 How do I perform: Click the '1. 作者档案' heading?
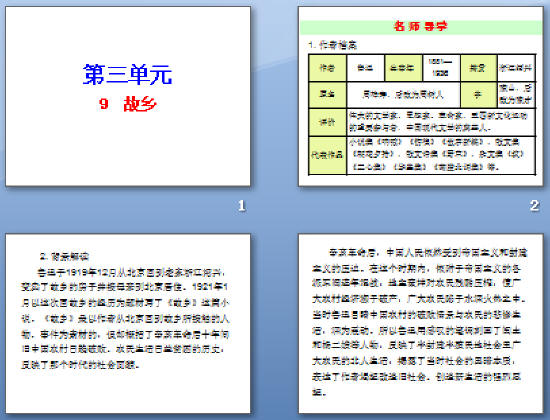[333, 45]
